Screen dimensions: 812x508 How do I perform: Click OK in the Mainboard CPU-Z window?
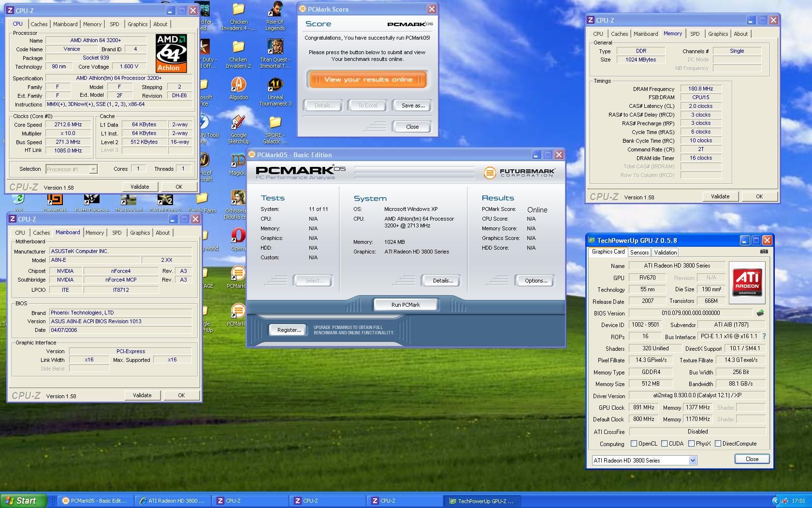181,395
